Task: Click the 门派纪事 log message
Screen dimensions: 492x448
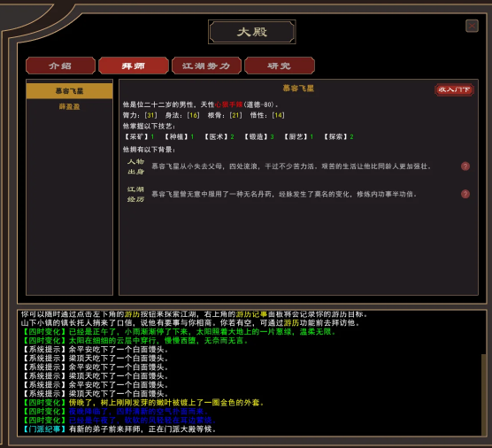Action: pos(119,429)
